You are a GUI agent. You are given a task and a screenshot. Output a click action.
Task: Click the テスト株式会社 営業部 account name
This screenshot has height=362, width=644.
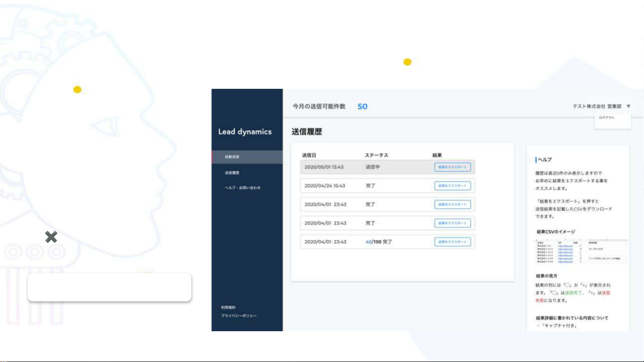pyautogui.click(x=597, y=107)
